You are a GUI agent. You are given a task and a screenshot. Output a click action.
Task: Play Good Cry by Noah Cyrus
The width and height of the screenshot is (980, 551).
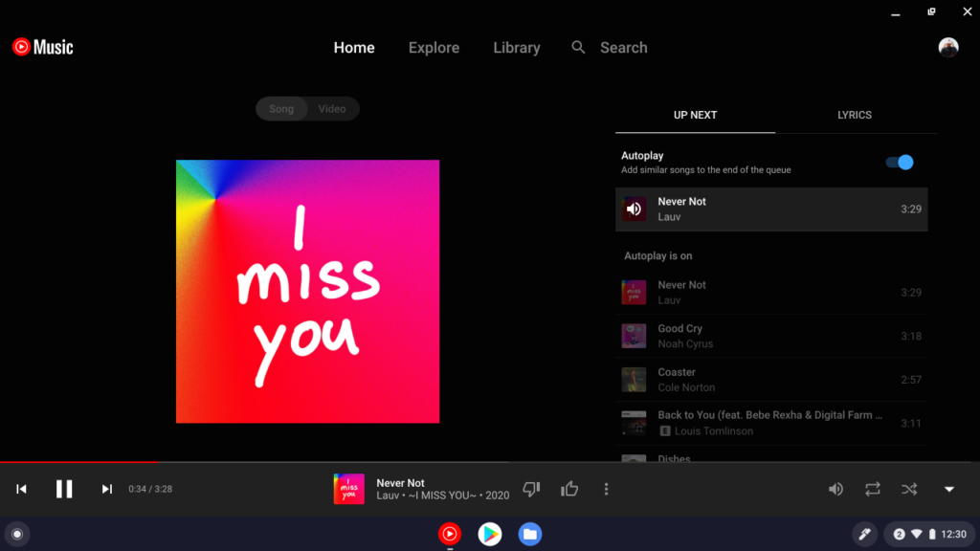click(x=771, y=336)
